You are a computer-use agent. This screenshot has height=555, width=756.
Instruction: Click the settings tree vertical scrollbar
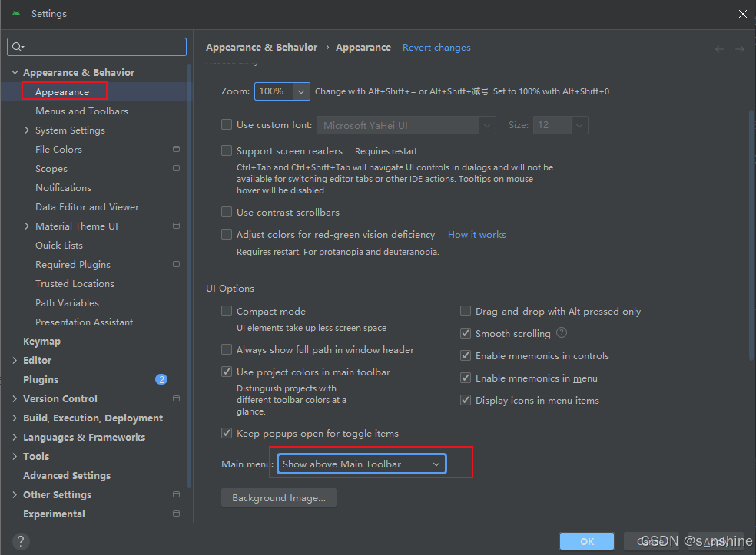(x=189, y=277)
